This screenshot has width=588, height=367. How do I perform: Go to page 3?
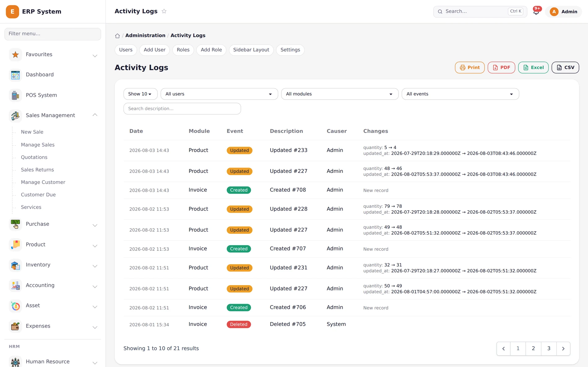(x=549, y=348)
